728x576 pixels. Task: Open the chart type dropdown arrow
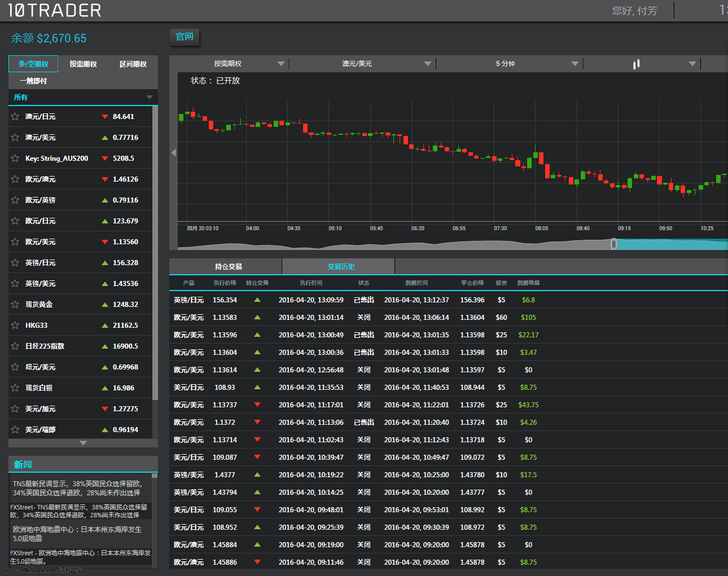[692, 64]
